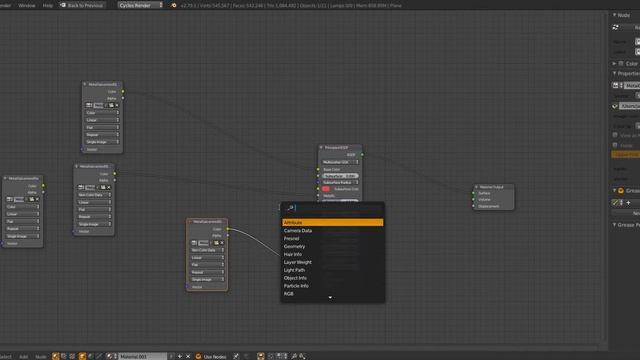Click the Base Color input socket

(318, 169)
